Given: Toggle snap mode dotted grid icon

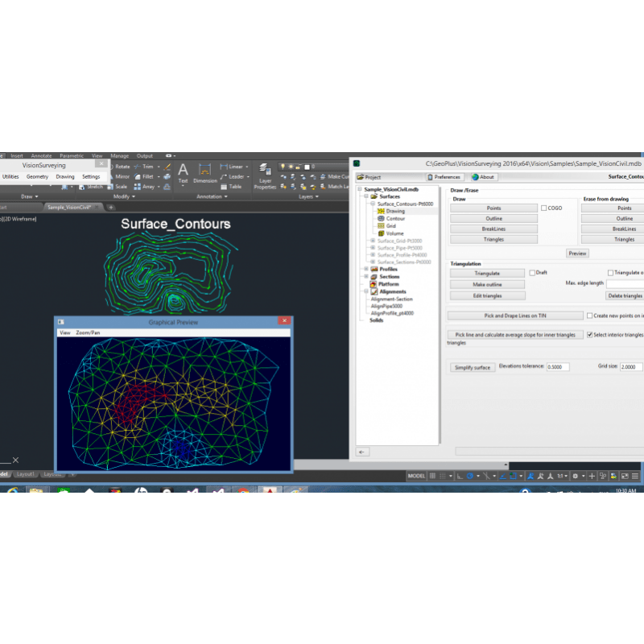Looking at the screenshot, I should (x=442, y=476).
